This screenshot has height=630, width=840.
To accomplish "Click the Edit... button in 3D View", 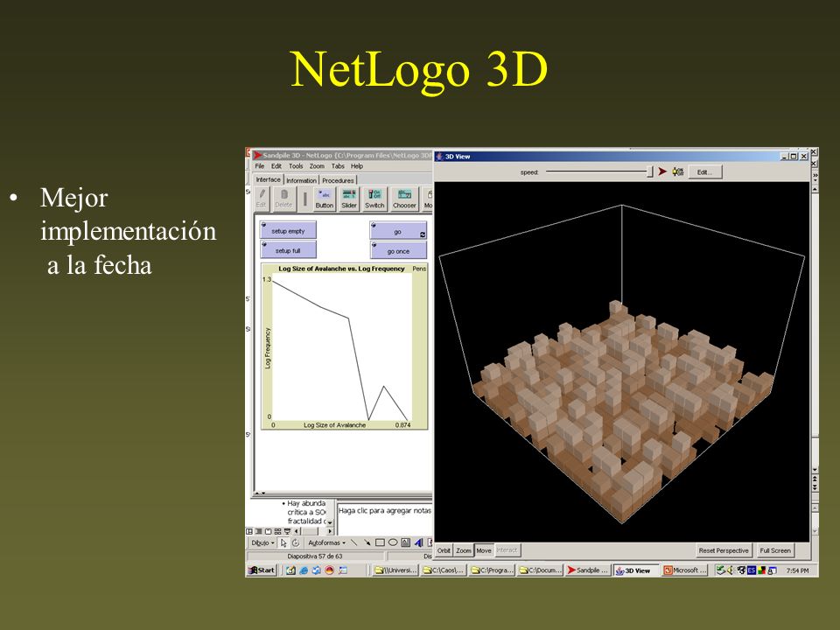I will point(705,172).
